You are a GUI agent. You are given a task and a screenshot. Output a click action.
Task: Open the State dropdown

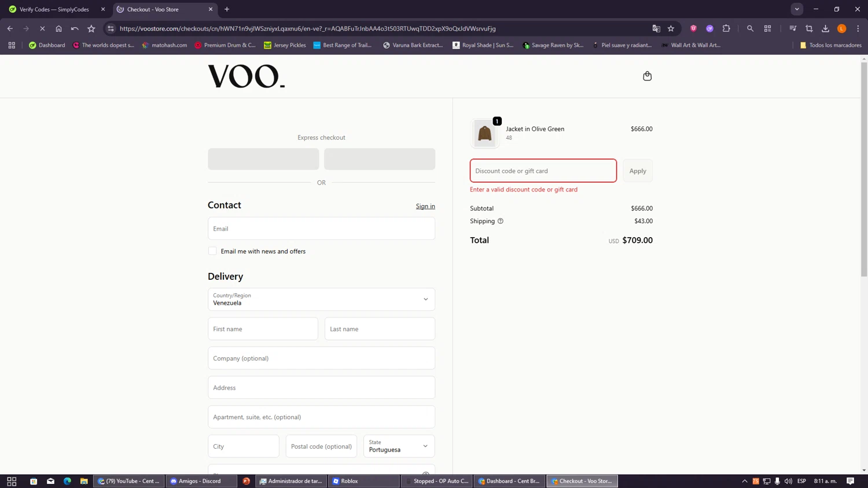(399, 446)
